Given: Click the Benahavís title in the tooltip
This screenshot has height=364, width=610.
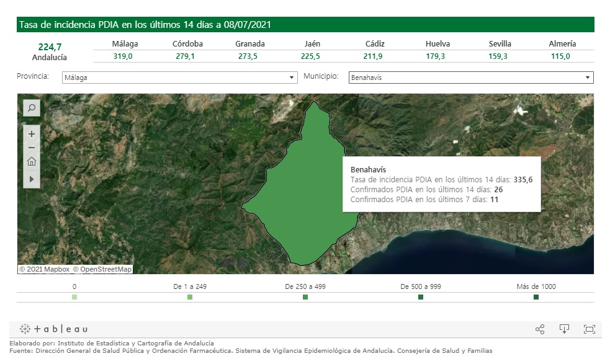Looking at the screenshot, I should [x=368, y=169].
